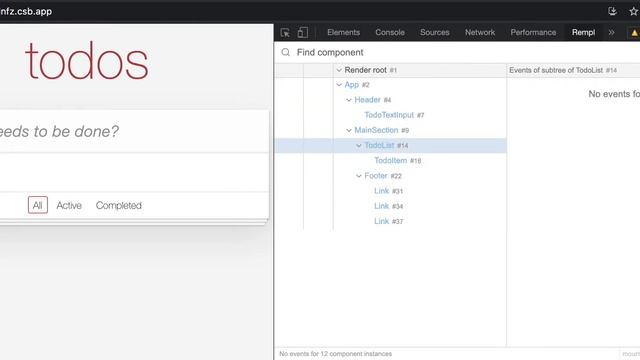Click the Completed filter link
Viewport: 640px width, 360px height.
pyautogui.click(x=119, y=205)
